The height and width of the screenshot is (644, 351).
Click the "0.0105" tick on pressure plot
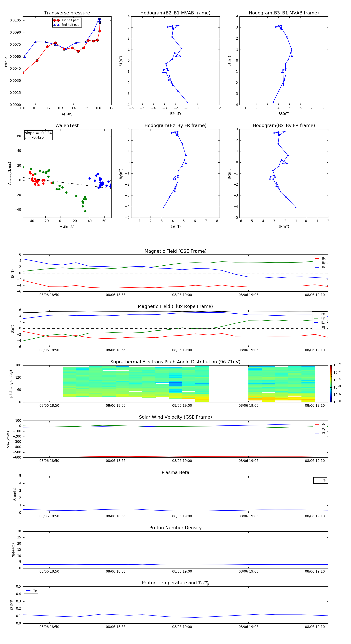(15, 20)
